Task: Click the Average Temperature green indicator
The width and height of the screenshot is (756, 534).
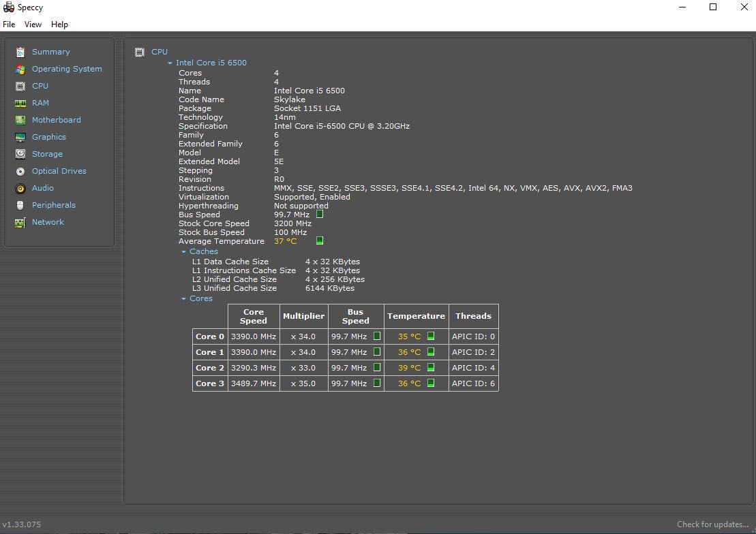Action: [x=319, y=240]
